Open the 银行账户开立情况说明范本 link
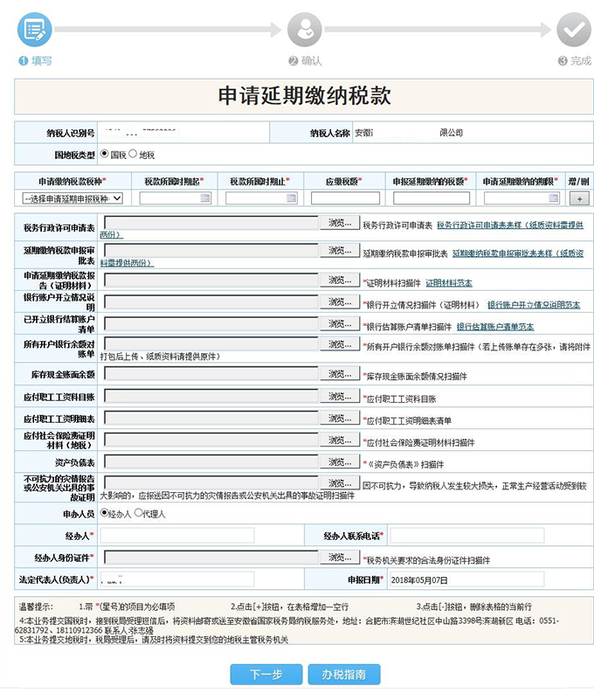 [533, 305]
